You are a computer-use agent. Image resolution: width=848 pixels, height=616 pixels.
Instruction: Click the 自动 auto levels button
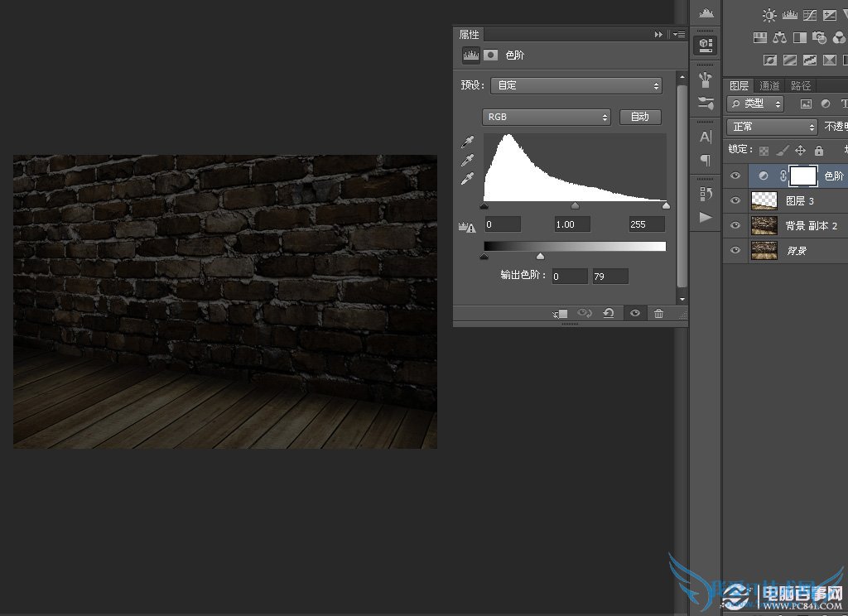640,117
